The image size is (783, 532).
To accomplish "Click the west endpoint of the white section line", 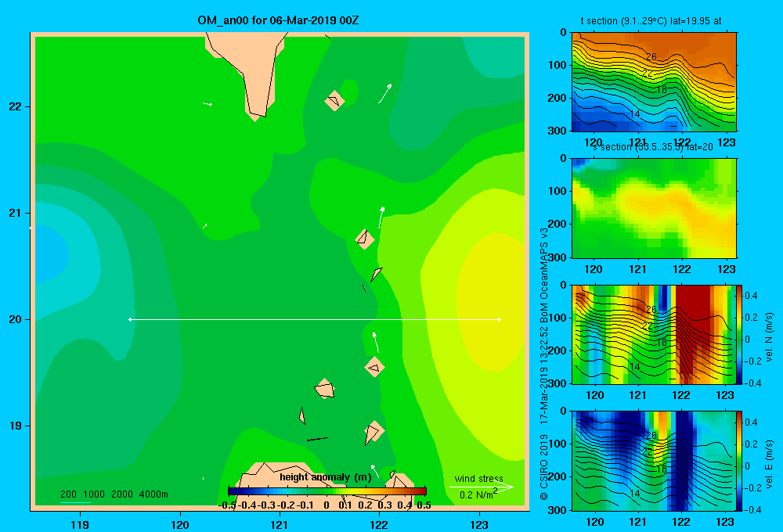I will 130,319.
